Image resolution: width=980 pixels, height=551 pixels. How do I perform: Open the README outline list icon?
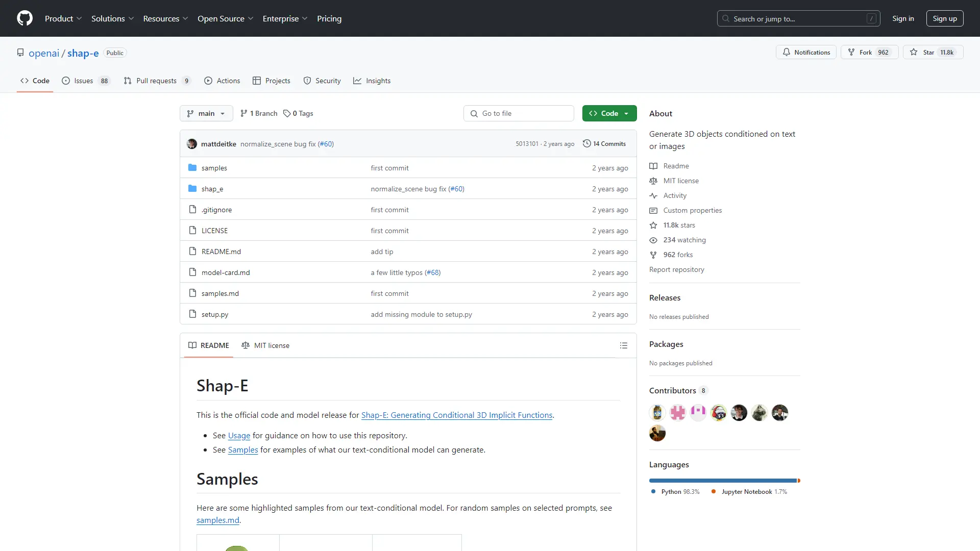pyautogui.click(x=623, y=345)
